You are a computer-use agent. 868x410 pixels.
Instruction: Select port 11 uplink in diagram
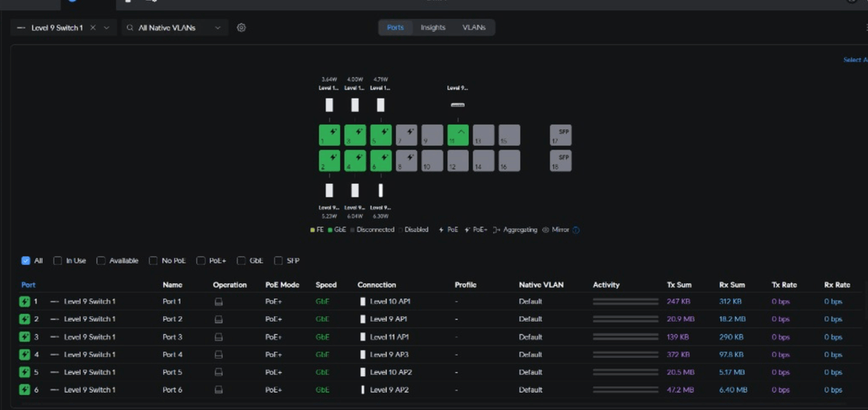click(x=458, y=135)
